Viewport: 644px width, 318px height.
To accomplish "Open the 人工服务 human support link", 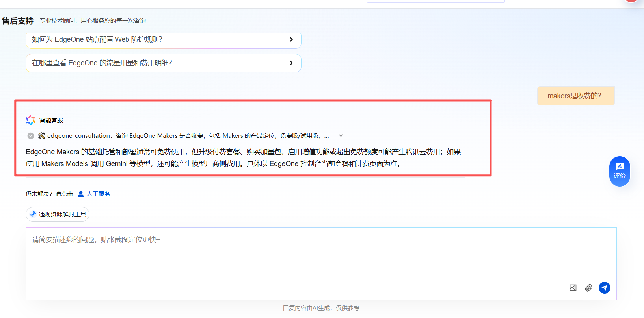I will (99, 194).
